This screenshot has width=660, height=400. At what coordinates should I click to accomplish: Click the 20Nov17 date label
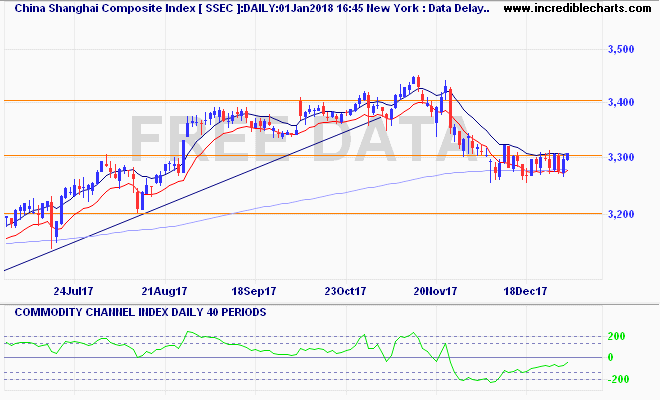pyautogui.click(x=435, y=291)
